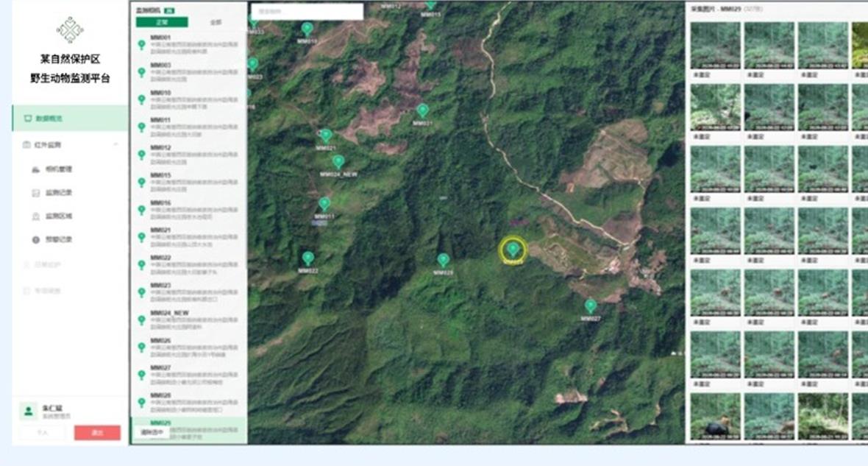Click the MM027 camera marker on map
The width and height of the screenshot is (868, 466).
591,306
